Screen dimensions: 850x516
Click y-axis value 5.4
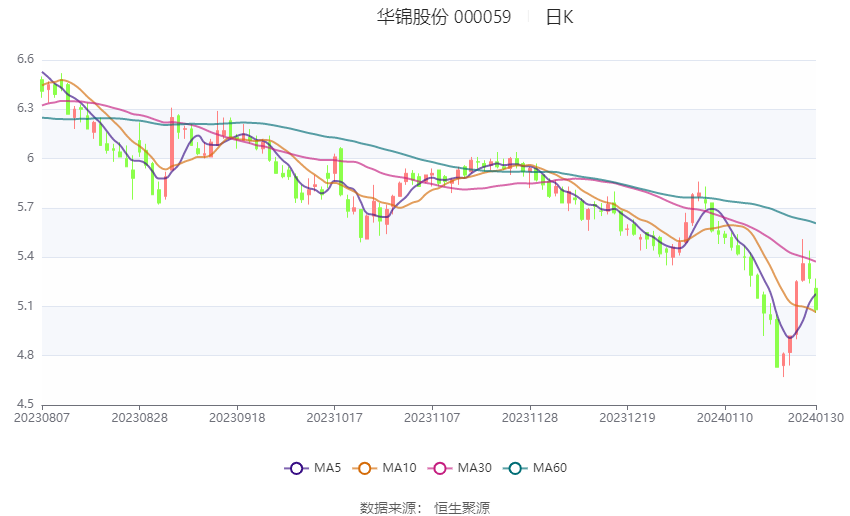(x=25, y=256)
